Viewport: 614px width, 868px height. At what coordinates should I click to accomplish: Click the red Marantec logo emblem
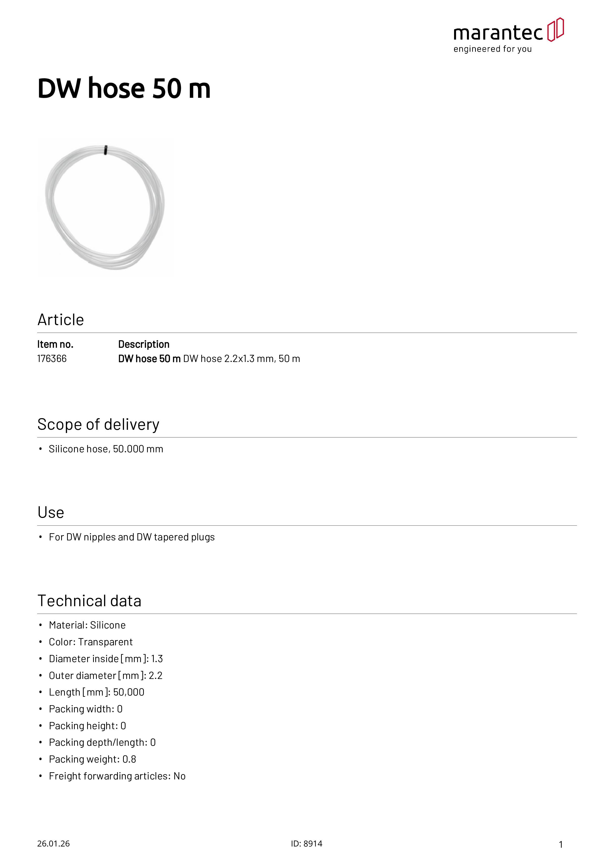click(x=555, y=29)
